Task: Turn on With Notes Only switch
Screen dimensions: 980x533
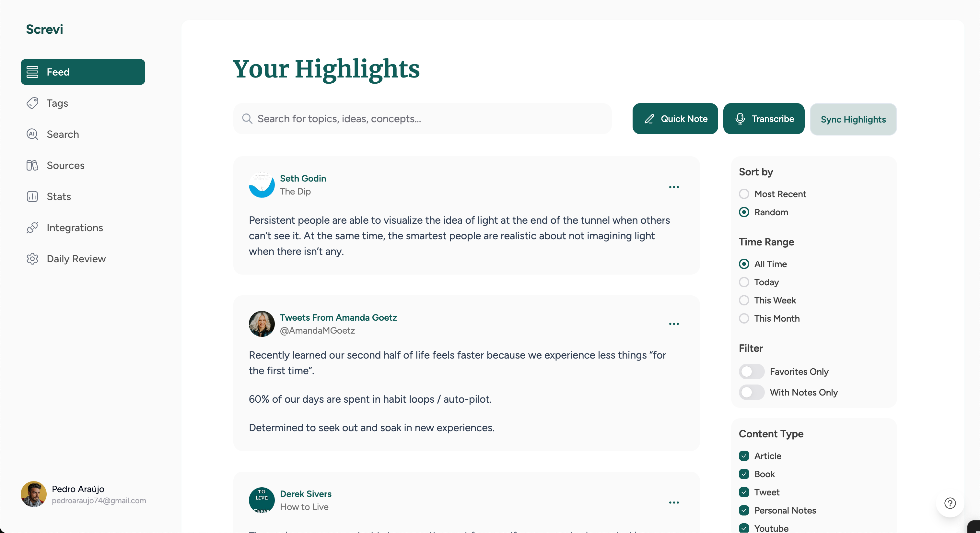Action: 751,393
